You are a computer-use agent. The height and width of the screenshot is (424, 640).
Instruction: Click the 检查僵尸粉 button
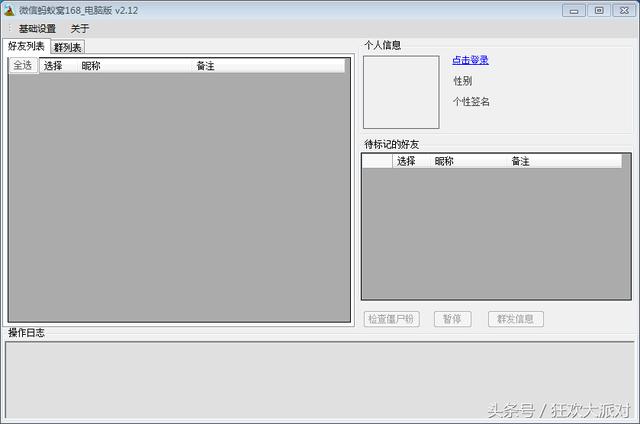(x=391, y=319)
